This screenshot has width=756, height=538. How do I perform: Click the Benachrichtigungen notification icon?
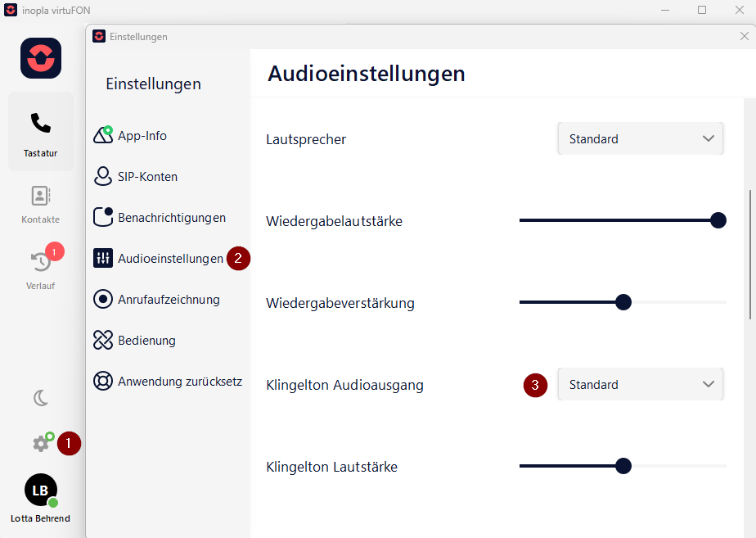point(103,217)
